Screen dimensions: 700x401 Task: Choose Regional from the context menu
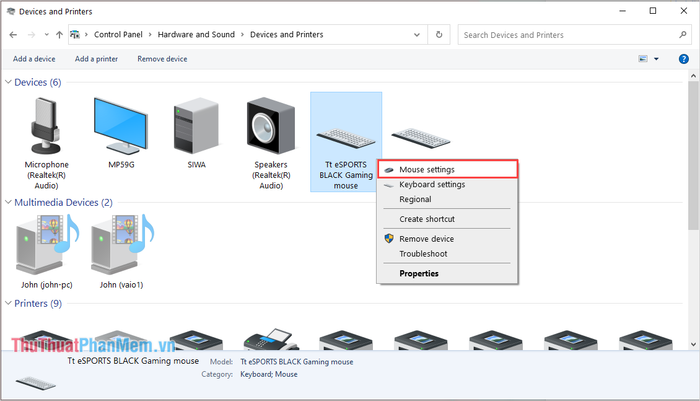click(x=446, y=199)
